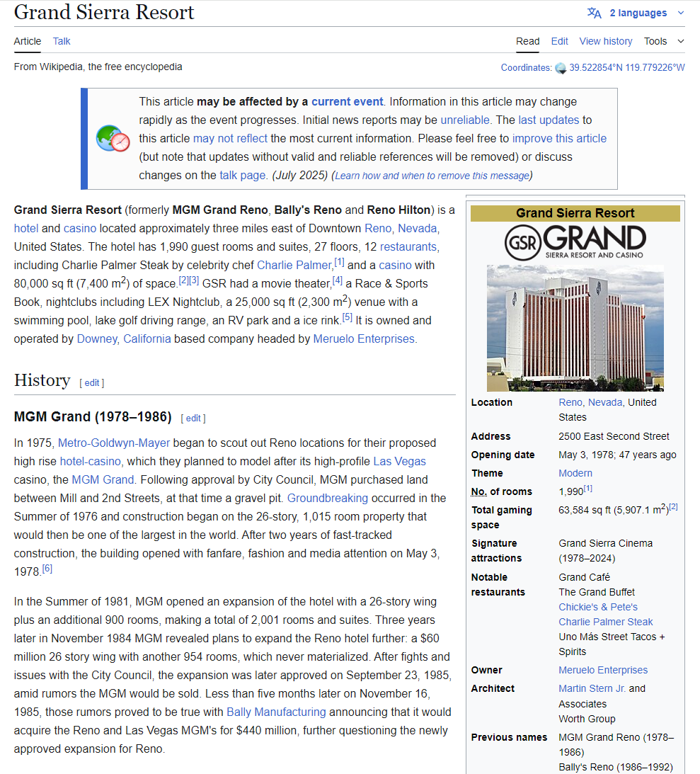The image size is (700, 774).
Task: Follow the current event link
Action: [348, 102]
